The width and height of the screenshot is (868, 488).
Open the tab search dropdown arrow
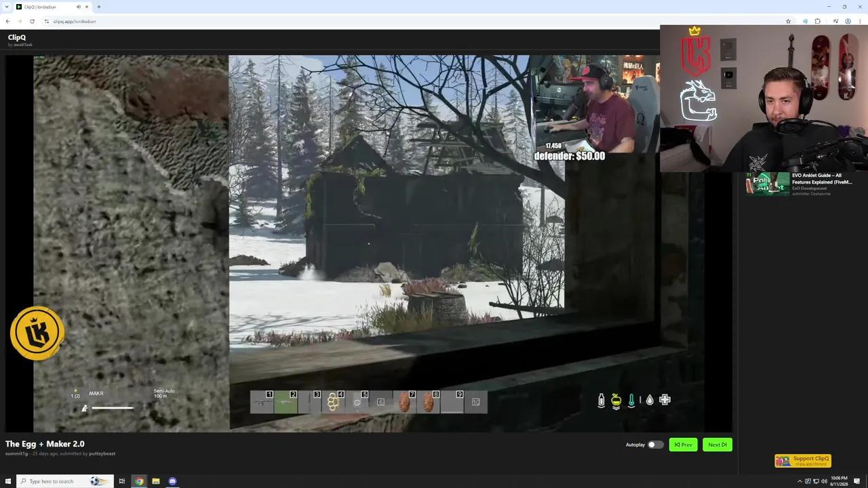(x=6, y=7)
